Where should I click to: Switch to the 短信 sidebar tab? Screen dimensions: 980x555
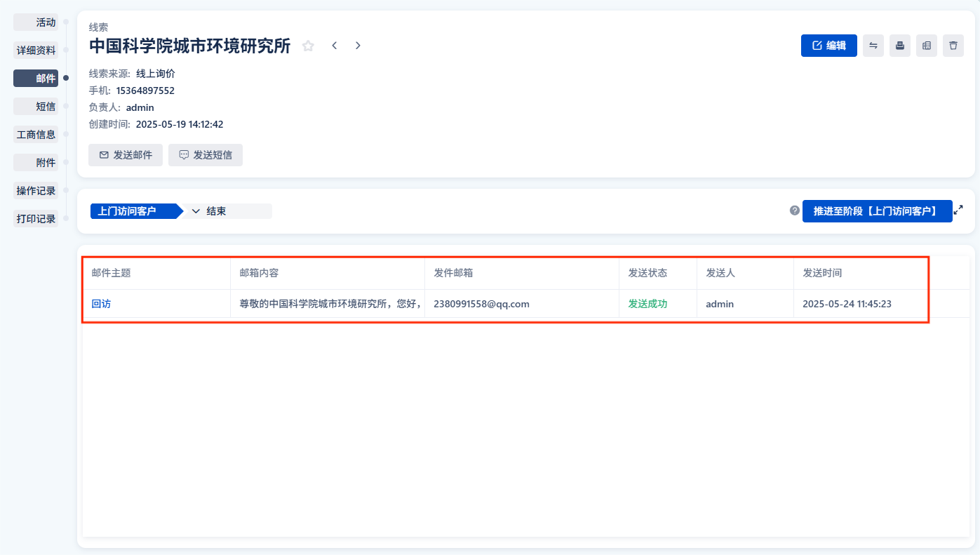click(x=36, y=107)
